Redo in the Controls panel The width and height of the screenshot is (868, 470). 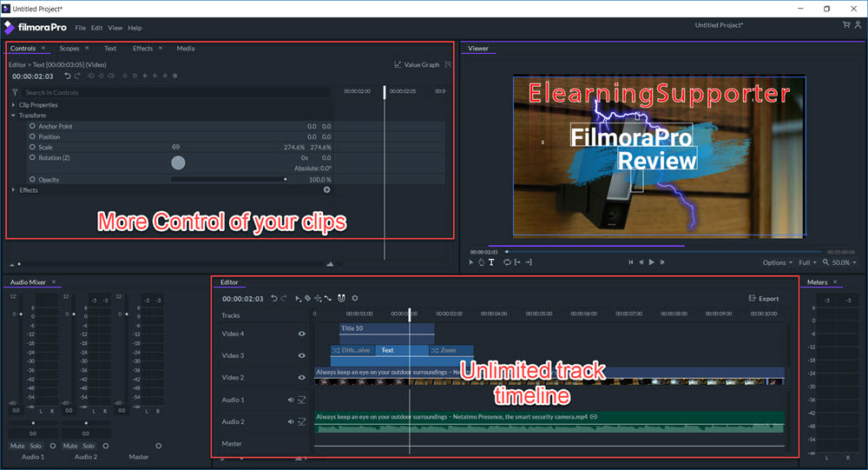[77, 76]
